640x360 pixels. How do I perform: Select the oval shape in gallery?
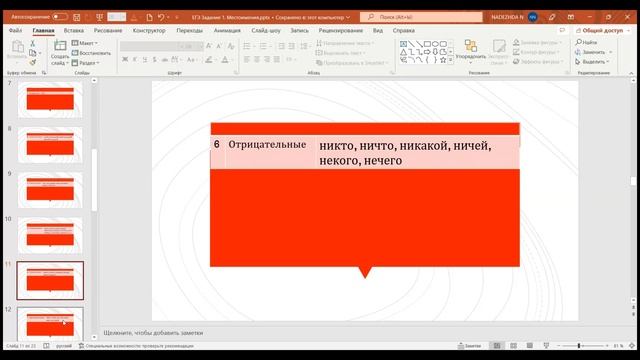click(x=435, y=44)
